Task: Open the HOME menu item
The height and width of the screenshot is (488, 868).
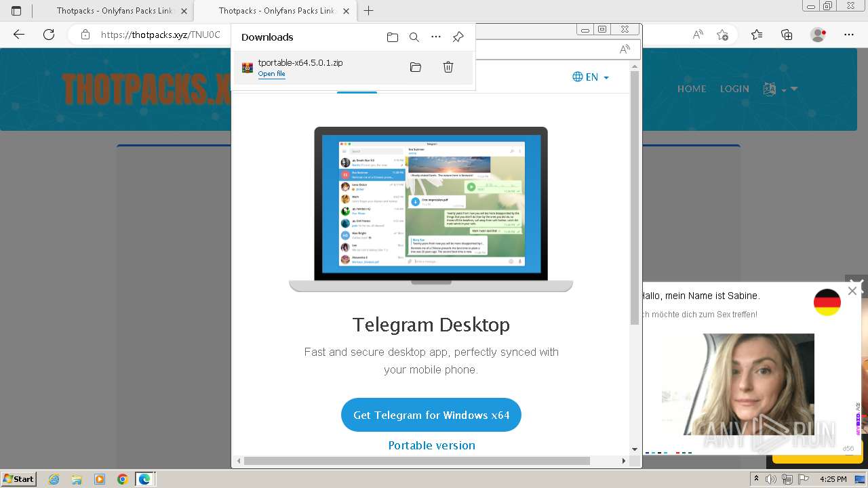Action: pos(692,89)
